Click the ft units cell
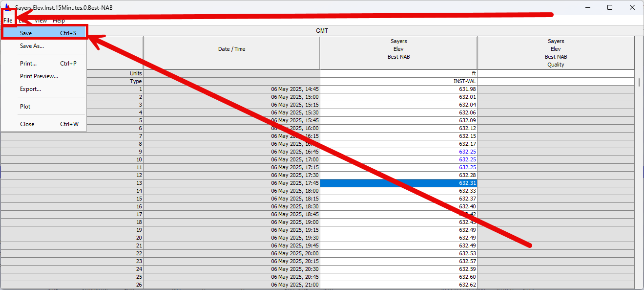 point(398,73)
